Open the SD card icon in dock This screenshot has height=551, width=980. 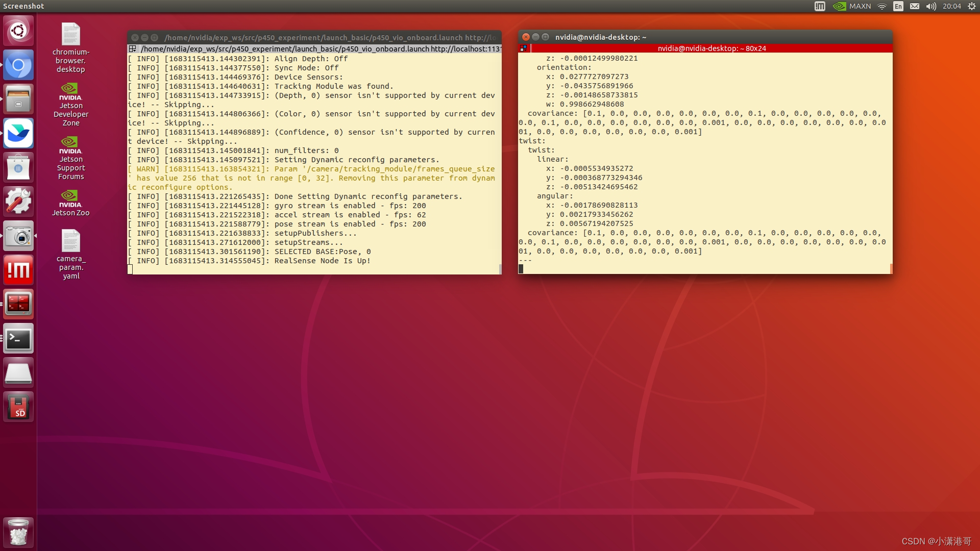18,407
